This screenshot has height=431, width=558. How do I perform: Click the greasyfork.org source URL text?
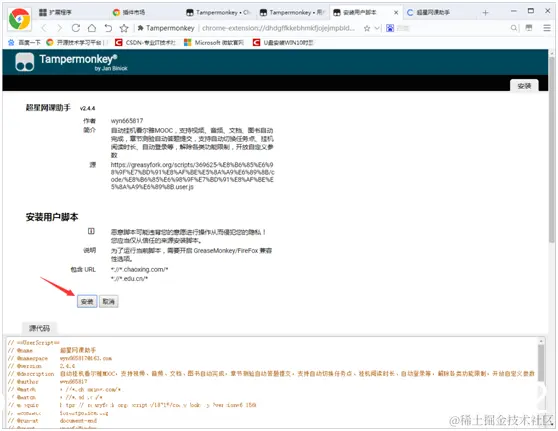click(x=192, y=176)
